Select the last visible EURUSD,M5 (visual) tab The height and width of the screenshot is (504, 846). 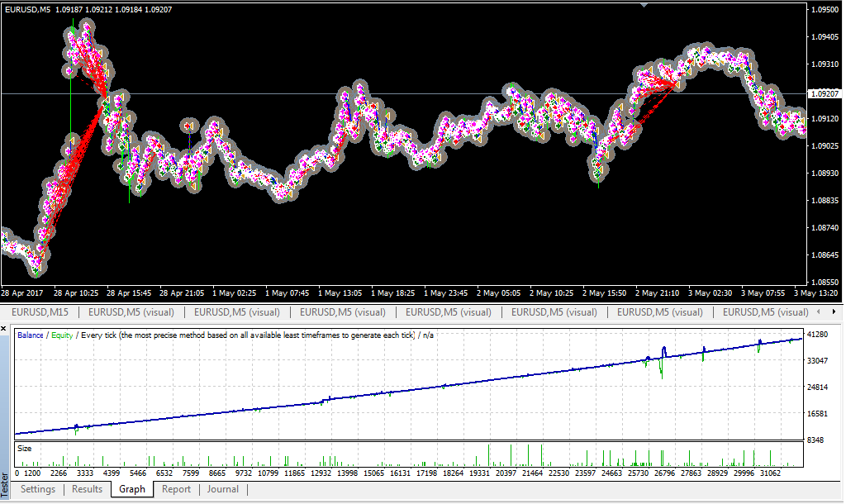[765, 312]
